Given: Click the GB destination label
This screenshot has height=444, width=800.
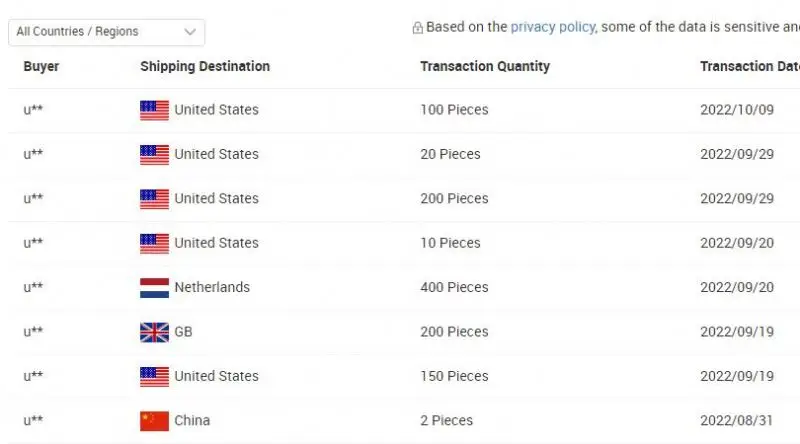Looking at the screenshot, I should pos(183,331).
